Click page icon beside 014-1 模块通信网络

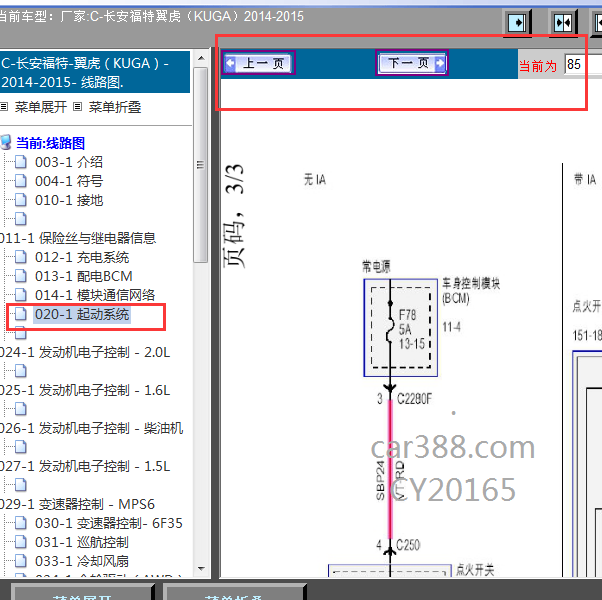click(x=21, y=294)
